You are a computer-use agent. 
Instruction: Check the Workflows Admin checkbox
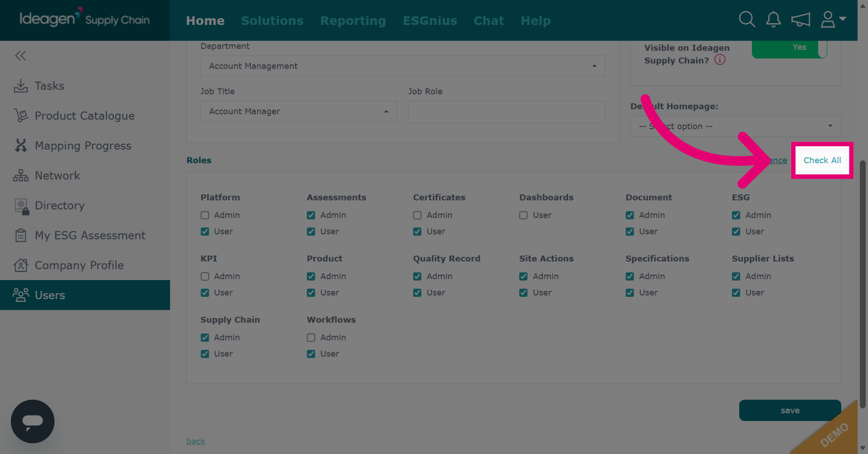311,338
